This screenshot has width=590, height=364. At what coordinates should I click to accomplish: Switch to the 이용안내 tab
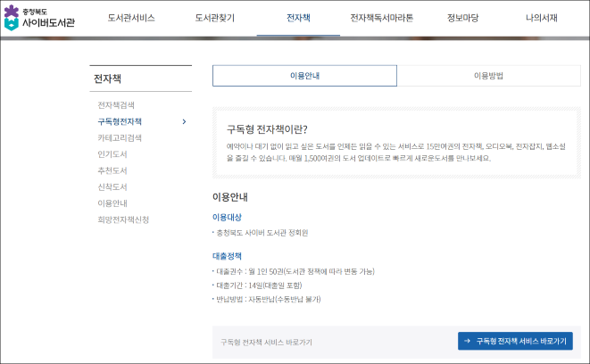pos(304,76)
